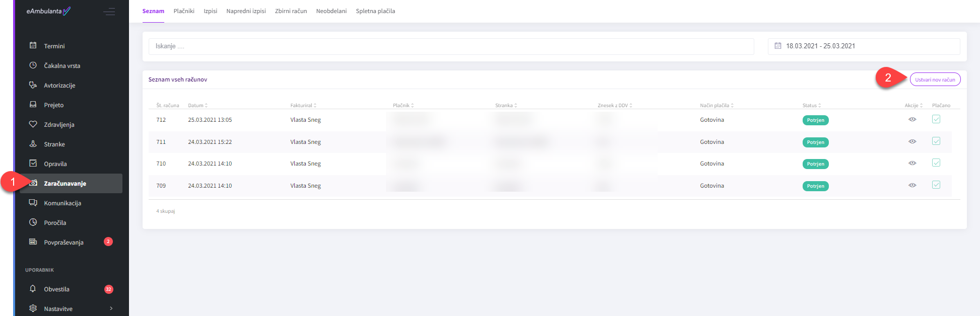The image size is (980, 316).
Task: View invoice 712 using the eye icon
Action: click(912, 119)
